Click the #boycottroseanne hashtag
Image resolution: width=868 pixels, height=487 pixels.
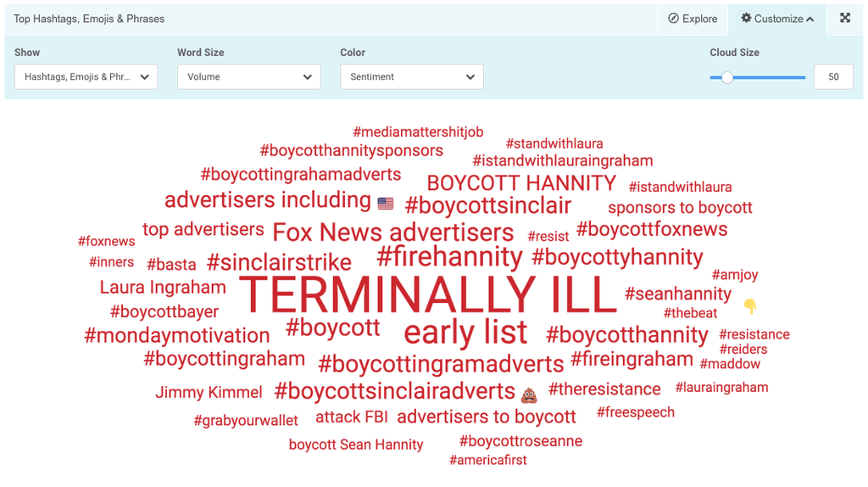click(x=520, y=441)
